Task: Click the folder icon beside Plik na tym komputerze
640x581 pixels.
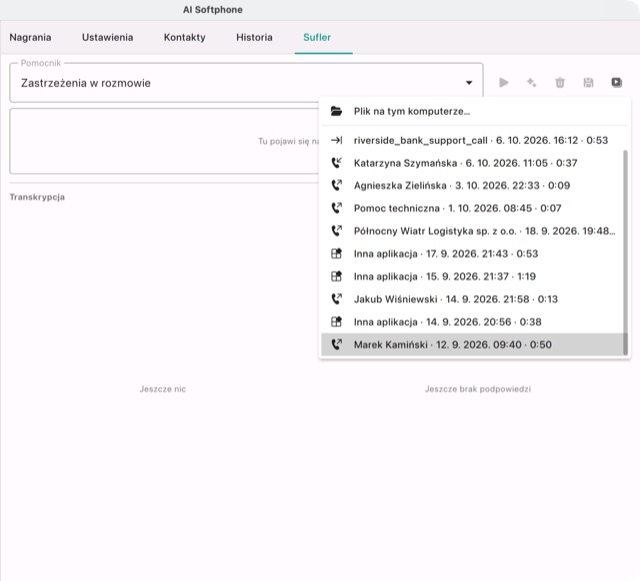Action: pos(336,111)
